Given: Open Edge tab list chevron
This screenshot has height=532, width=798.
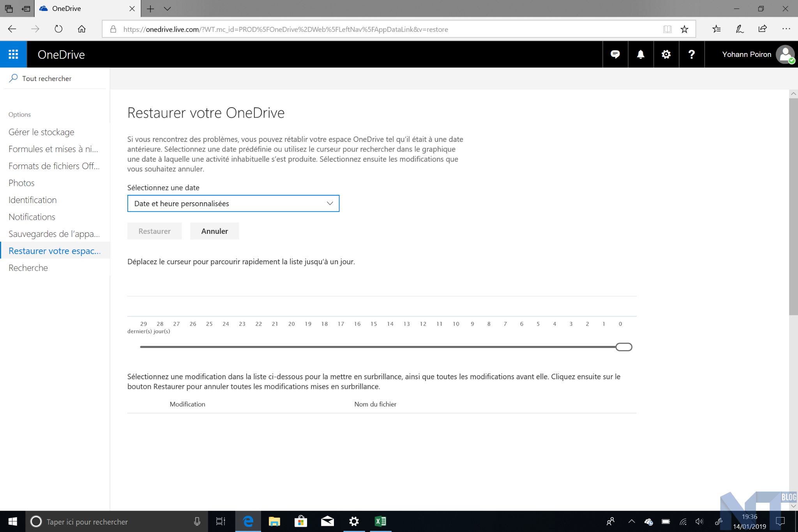Looking at the screenshot, I should (x=168, y=9).
